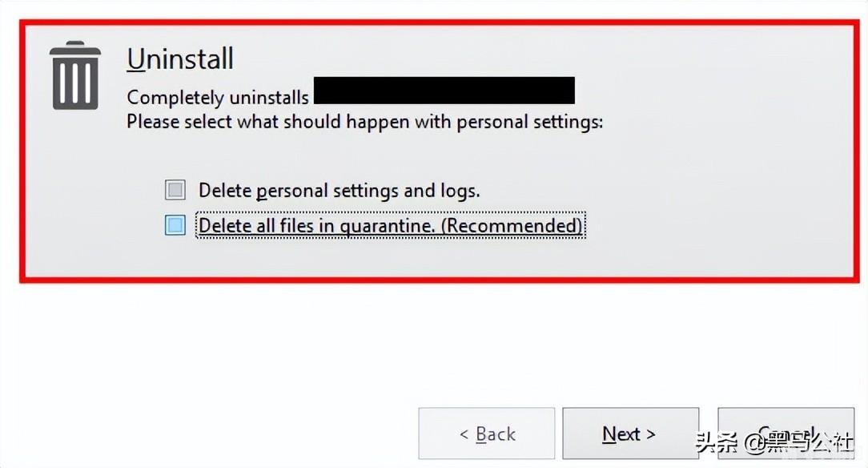The image size is (868, 468).
Task: Click the empty space left of the Back button
Action: tap(208, 433)
